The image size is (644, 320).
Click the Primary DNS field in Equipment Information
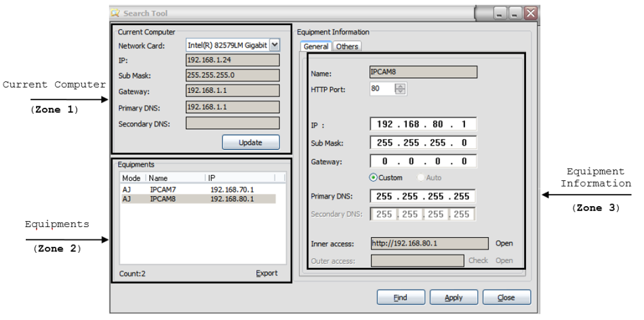coord(423,196)
